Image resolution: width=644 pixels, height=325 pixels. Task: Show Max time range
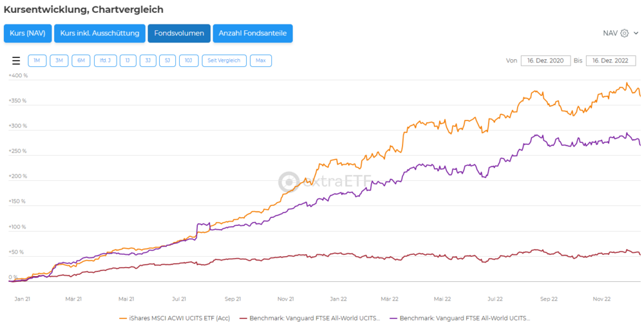pyautogui.click(x=260, y=60)
